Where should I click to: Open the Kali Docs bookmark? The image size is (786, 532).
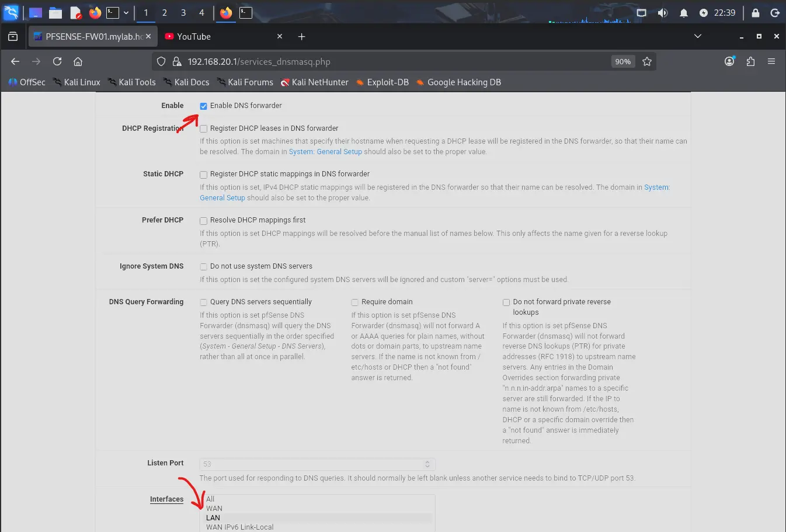click(186, 82)
